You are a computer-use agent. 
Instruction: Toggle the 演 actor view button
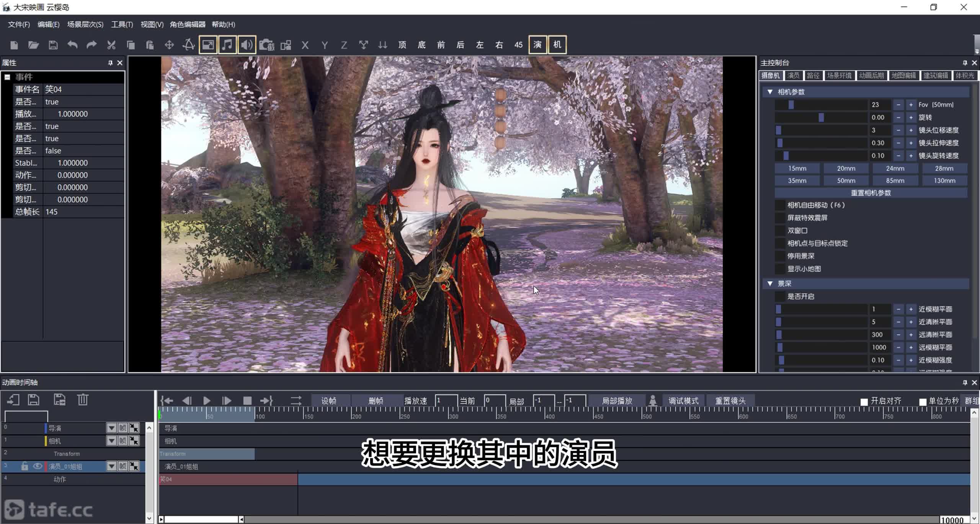pos(537,45)
